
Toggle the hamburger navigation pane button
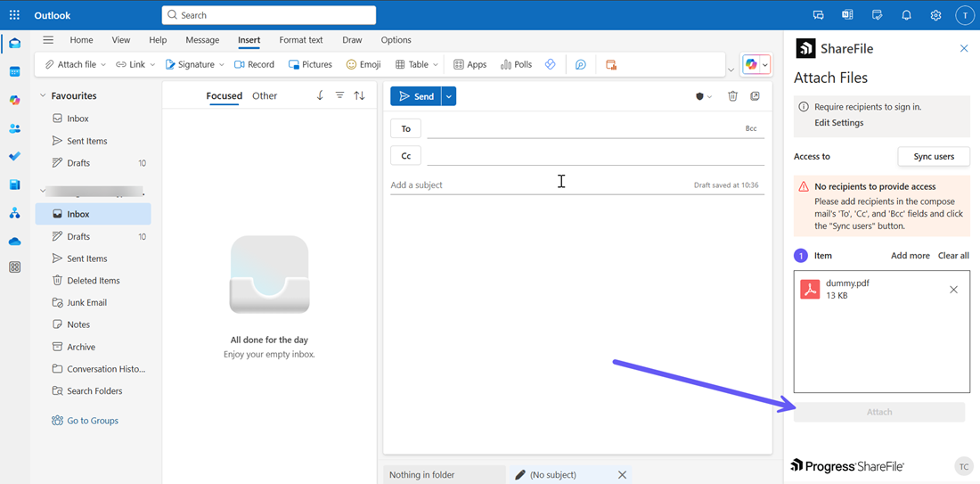(48, 40)
